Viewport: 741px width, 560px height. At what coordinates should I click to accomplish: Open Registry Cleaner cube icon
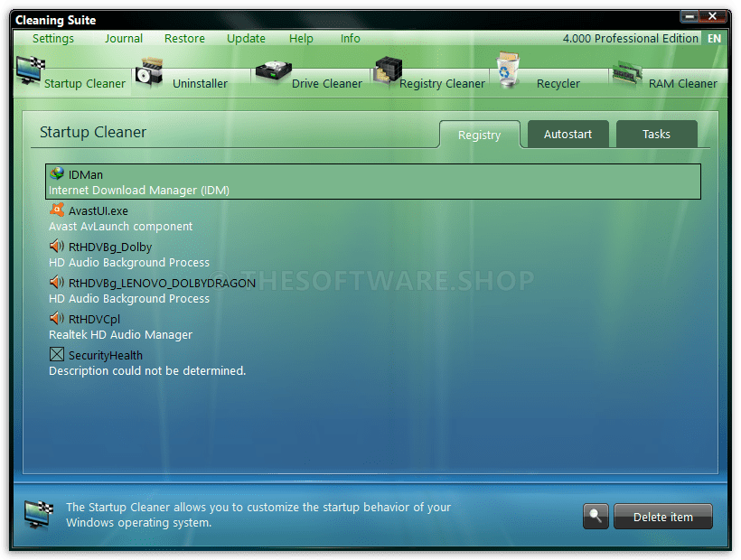pyautogui.click(x=388, y=70)
